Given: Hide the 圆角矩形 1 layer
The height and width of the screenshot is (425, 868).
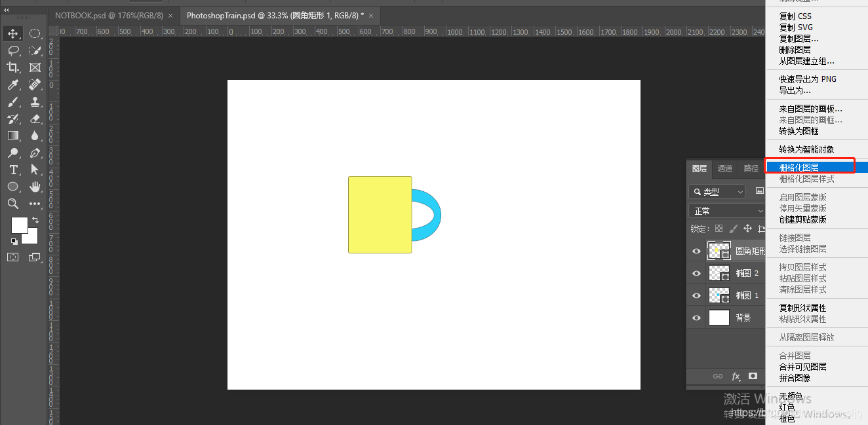Looking at the screenshot, I should tap(697, 251).
